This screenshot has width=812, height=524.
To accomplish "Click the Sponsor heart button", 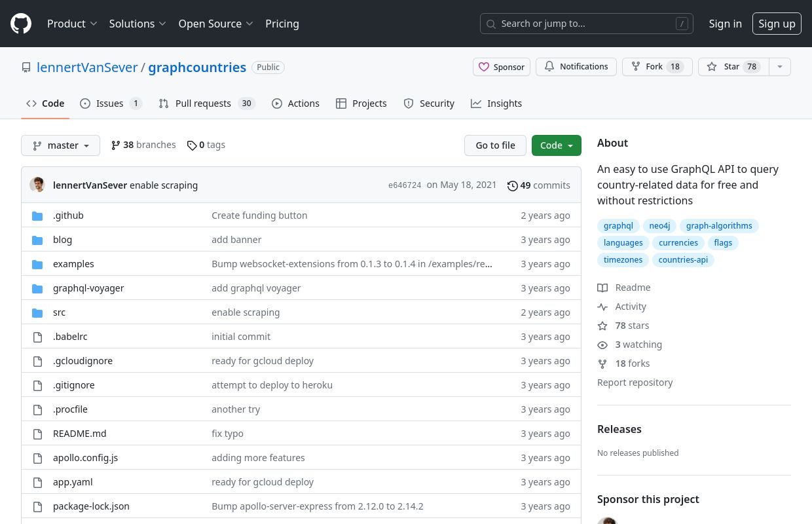I will coord(502,67).
